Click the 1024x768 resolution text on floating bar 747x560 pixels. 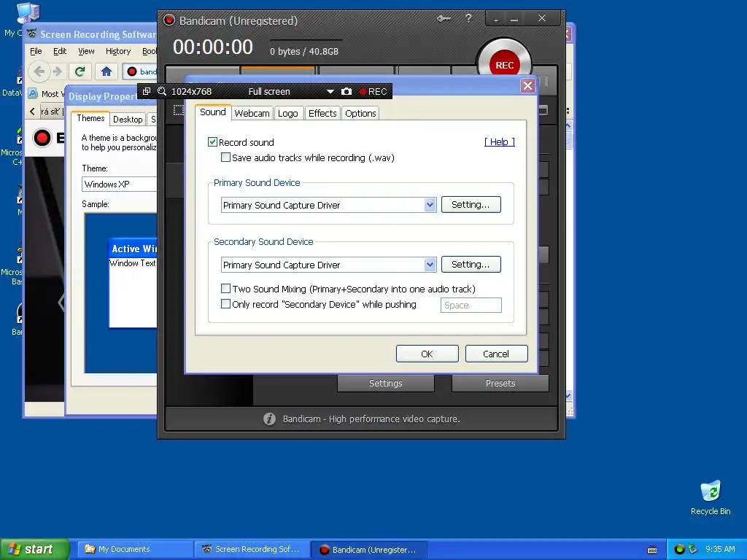(192, 91)
